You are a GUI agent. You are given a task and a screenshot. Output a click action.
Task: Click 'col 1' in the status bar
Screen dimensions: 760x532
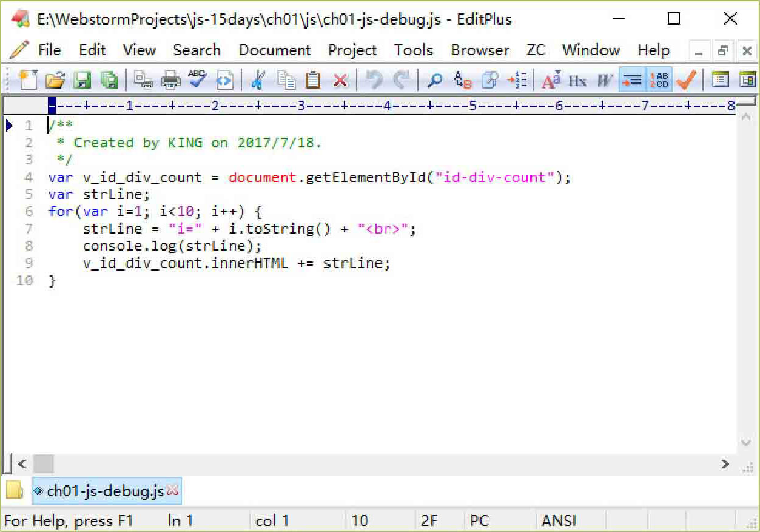[272, 521]
